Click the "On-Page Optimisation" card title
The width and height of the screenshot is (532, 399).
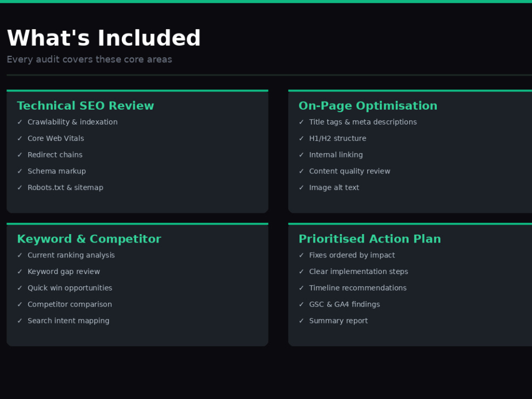(368, 105)
